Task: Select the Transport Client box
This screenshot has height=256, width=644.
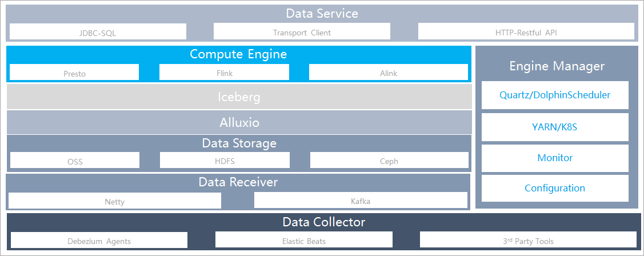Action: 302,31
